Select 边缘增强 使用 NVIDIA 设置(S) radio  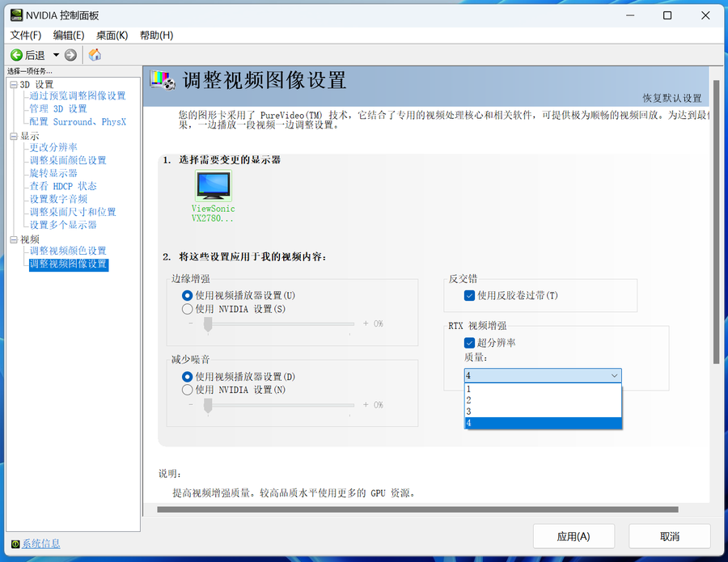point(187,309)
